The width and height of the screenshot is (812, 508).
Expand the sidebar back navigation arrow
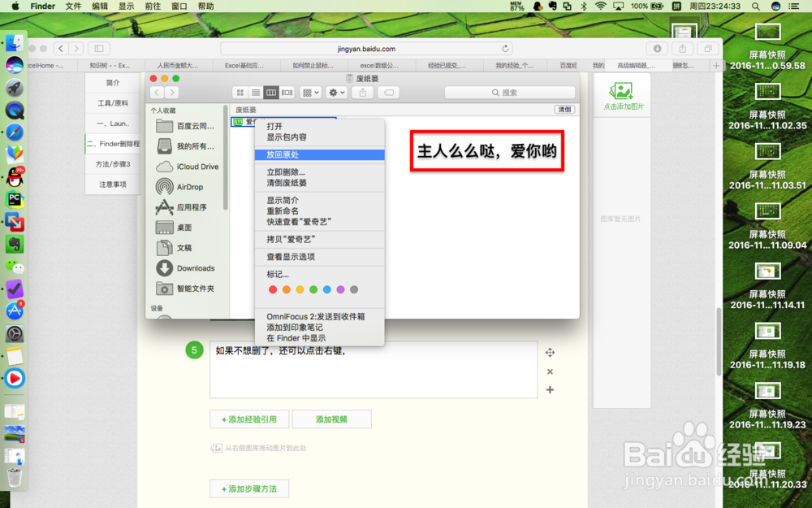157,92
